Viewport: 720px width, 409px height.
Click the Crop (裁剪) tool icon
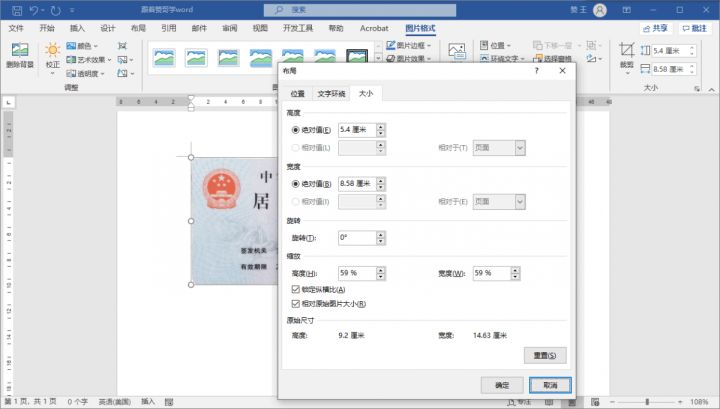[x=626, y=50]
